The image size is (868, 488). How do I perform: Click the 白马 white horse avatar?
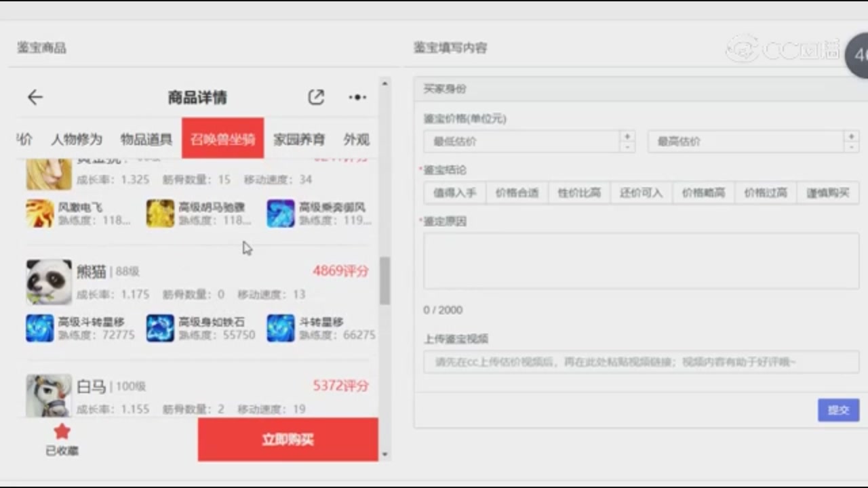click(49, 396)
